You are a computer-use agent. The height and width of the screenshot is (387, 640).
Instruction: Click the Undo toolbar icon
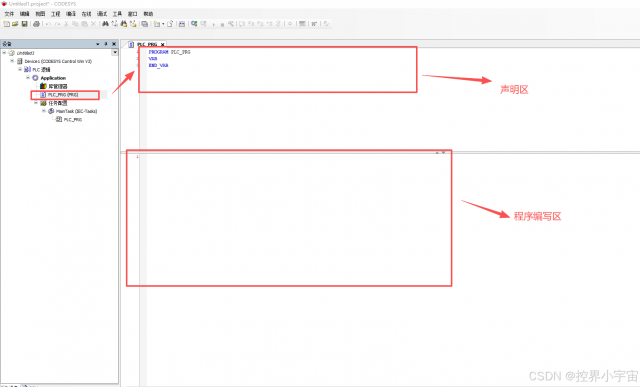point(48,24)
